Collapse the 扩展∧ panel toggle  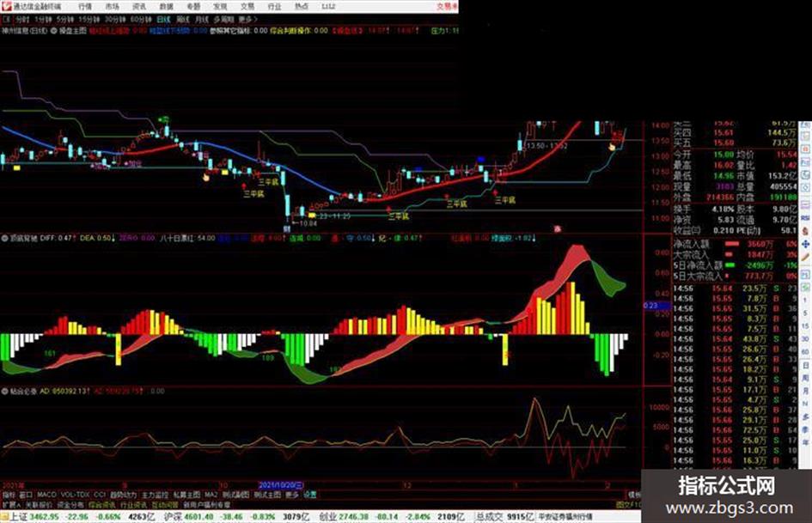11,504
